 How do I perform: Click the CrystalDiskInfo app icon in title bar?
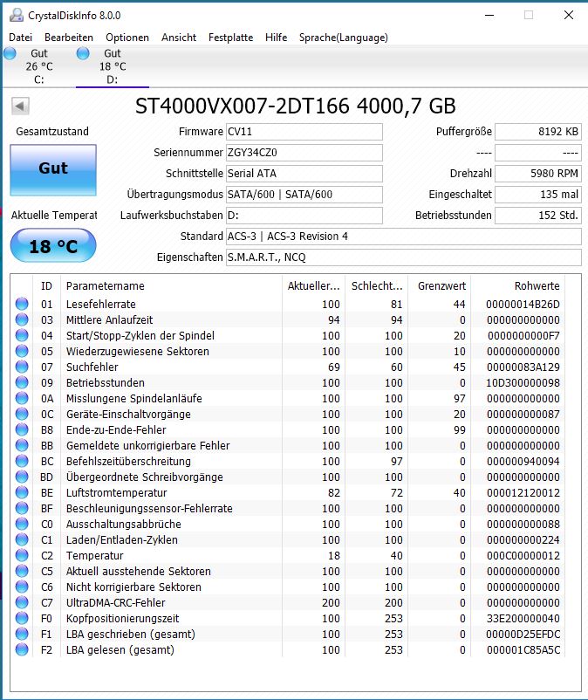[x=17, y=15]
